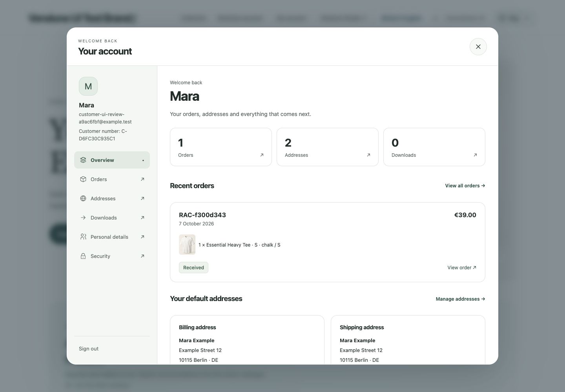565x392 pixels.
Task: Click the M avatar badge
Action: [x=88, y=86]
